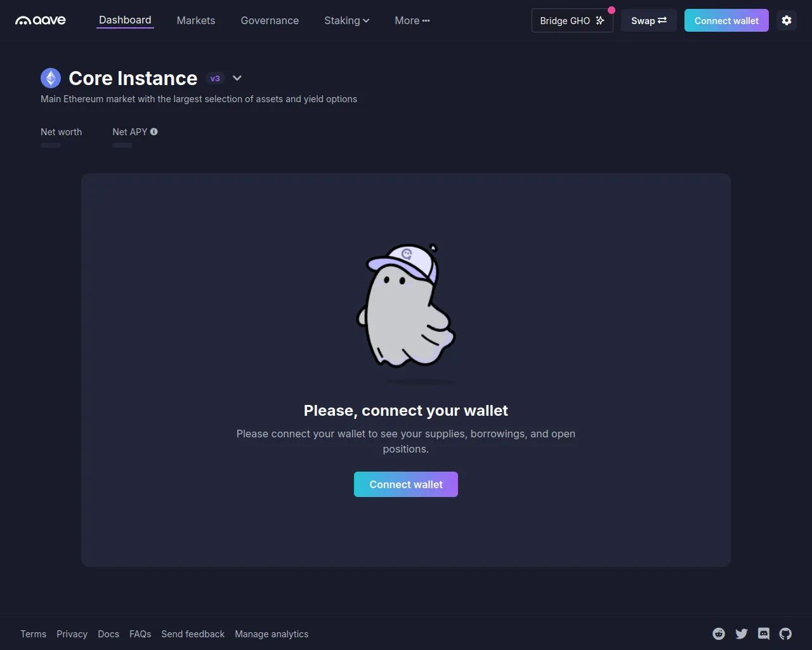This screenshot has width=812, height=650.
Task: Click the Ethereum market icon
Action: [x=51, y=78]
